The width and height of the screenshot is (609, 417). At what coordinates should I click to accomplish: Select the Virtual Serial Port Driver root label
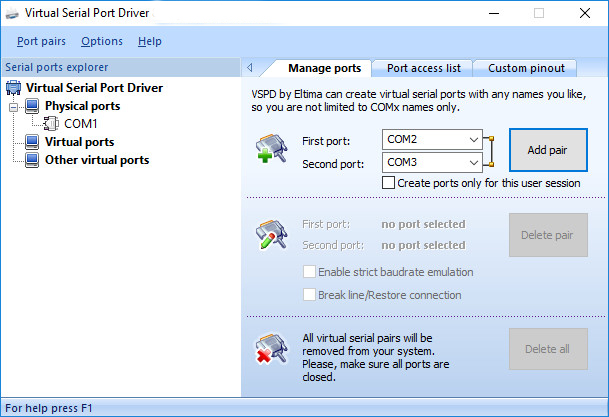[x=94, y=88]
